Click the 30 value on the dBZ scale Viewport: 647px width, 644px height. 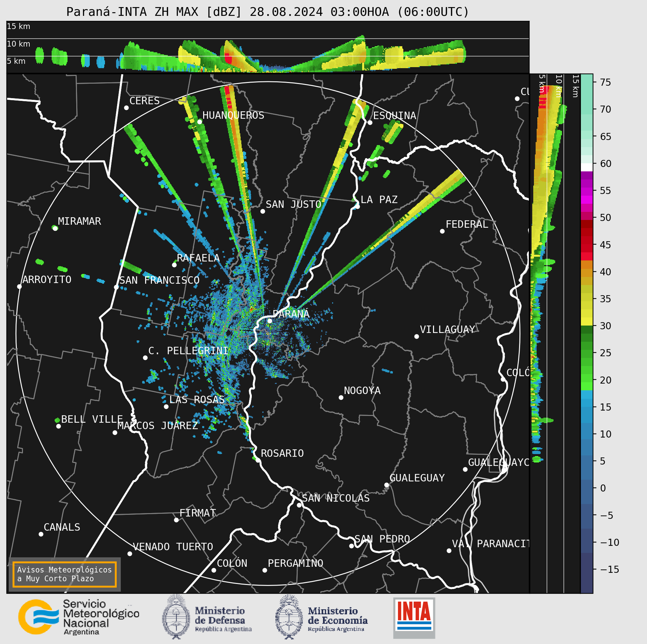605,326
